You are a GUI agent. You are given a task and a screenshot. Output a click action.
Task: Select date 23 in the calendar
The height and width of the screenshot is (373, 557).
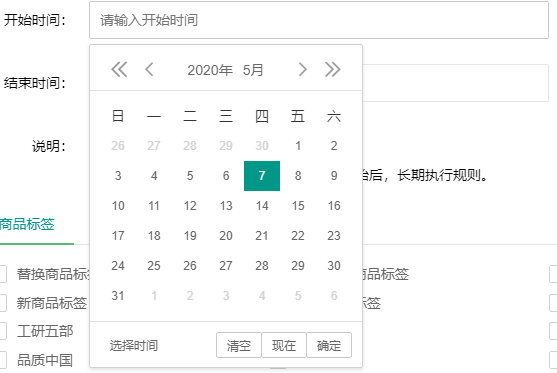click(x=334, y=236)
